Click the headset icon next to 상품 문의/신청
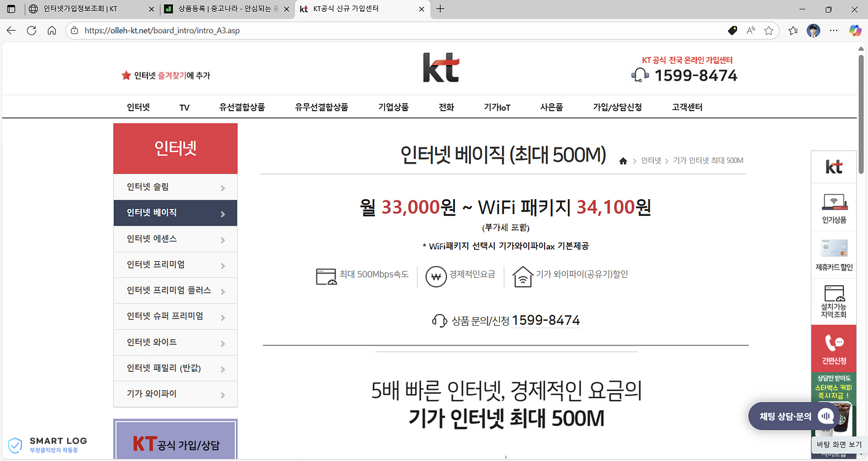The height and width of the screenshot is (461, 868). (x=440, y=320)
